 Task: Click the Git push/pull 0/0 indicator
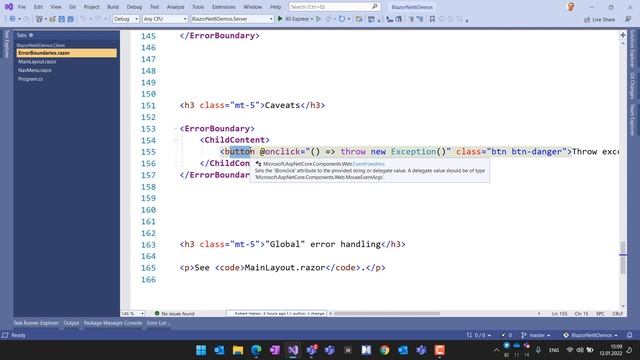[x=478, y=335]
